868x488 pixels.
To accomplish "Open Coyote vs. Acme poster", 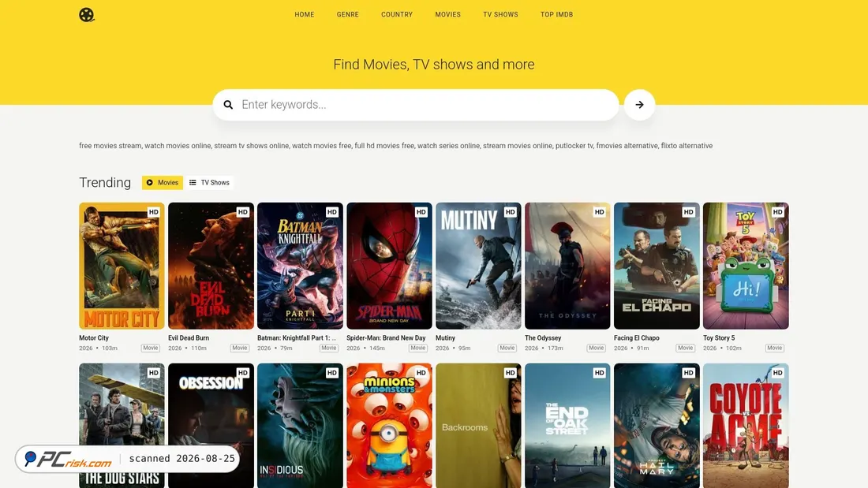I will point(746,426).
